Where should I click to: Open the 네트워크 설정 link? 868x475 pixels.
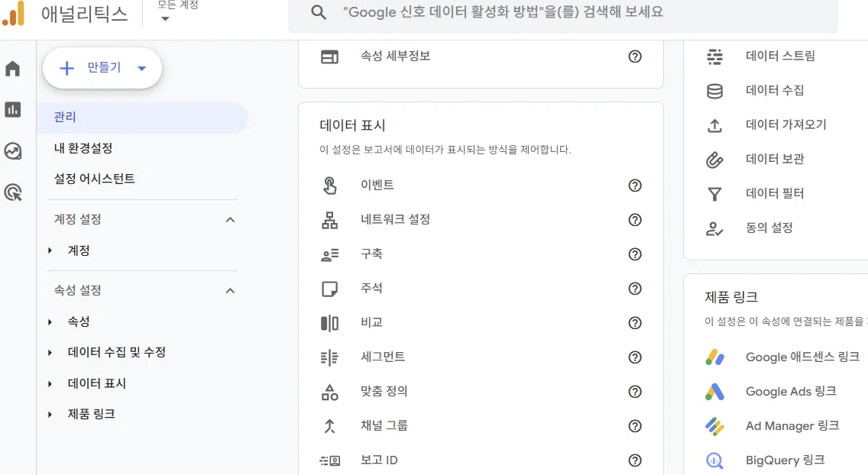[x=395, y=219]
